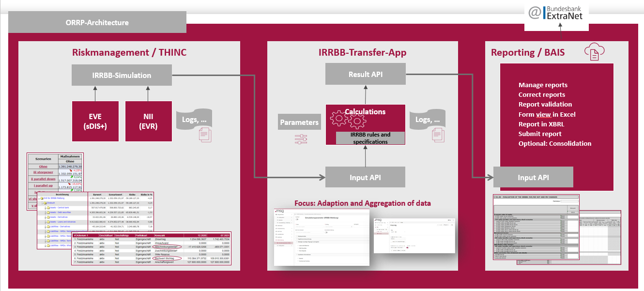Screen dimensions: 644x291
Task: Click the Currency input field in evaluation form
Action: 569,201
